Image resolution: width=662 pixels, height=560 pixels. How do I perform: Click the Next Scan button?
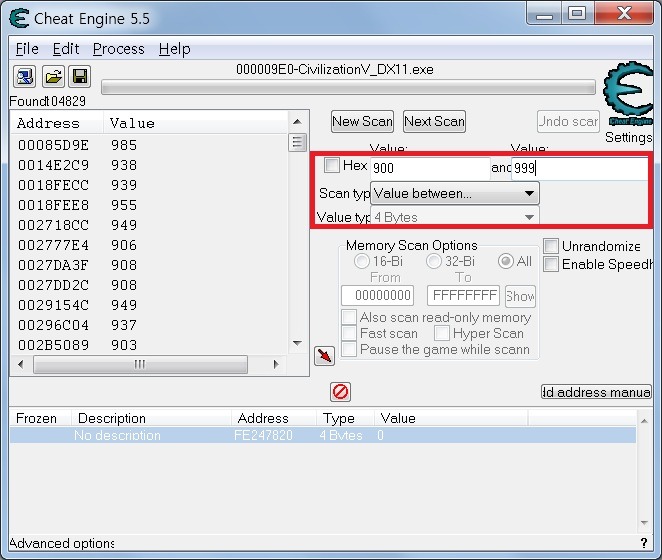click(x=434, y=122)
